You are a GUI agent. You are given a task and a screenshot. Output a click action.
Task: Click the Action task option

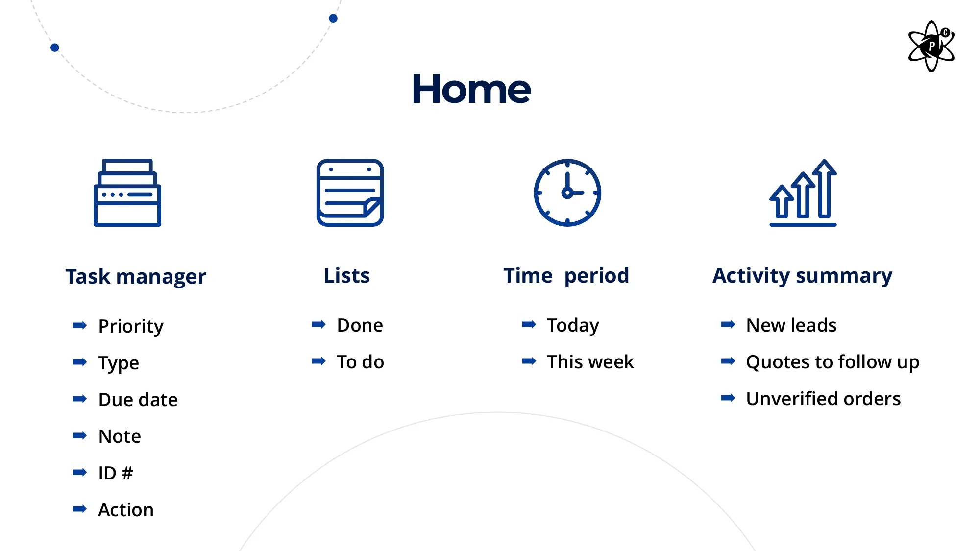pos(125,508)
